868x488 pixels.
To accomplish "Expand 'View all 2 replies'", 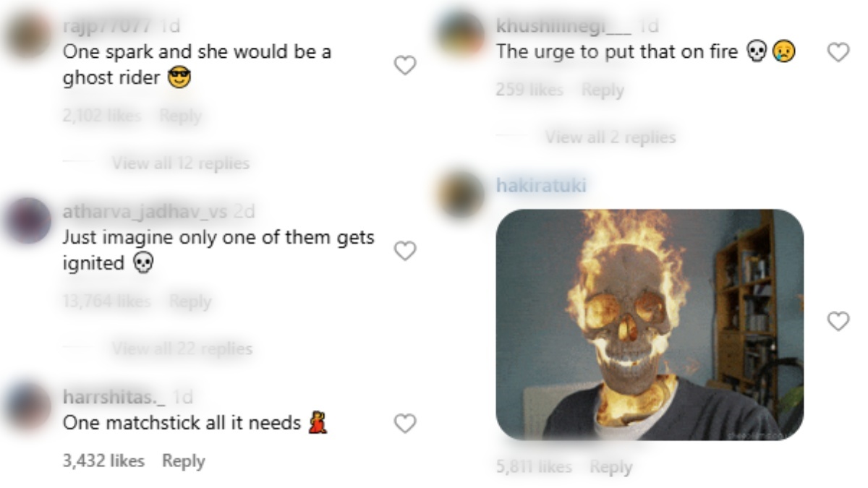I will point(610,137).
